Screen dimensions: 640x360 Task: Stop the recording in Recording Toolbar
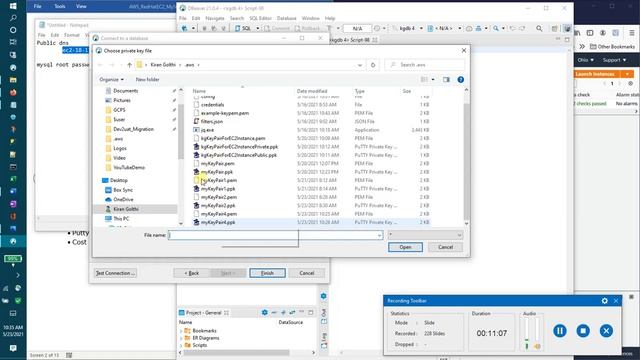tap(583, 331)
